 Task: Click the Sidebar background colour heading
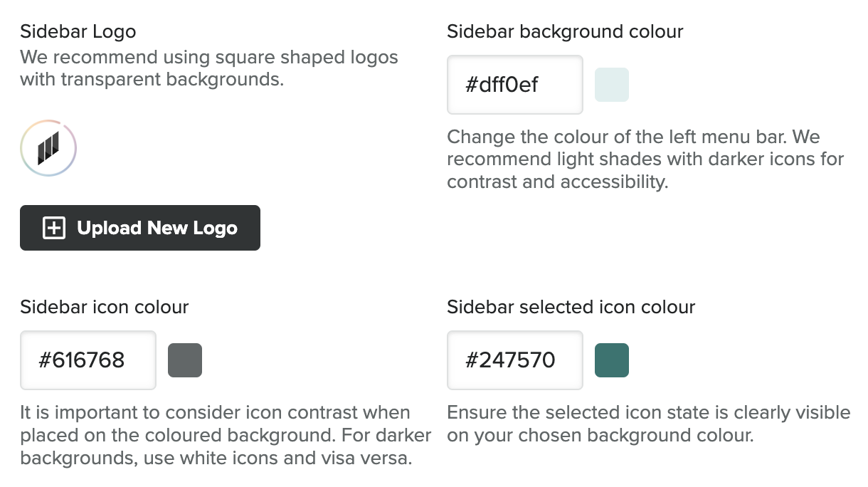(565, 31)
